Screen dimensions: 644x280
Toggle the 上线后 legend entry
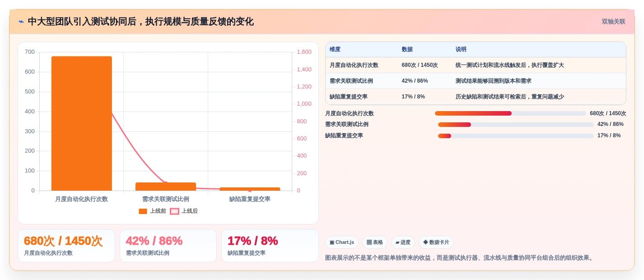click(x=184, y=211)
